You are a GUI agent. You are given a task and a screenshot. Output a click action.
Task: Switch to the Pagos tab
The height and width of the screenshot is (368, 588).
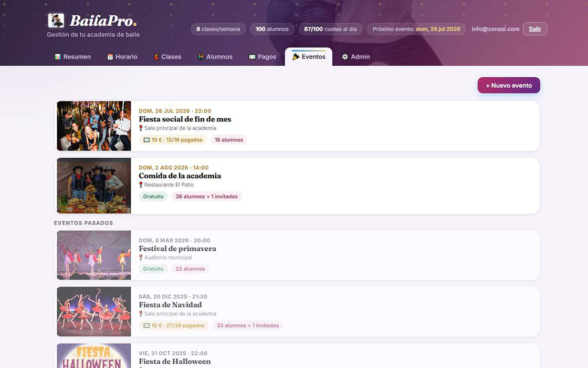click(262, 57)
